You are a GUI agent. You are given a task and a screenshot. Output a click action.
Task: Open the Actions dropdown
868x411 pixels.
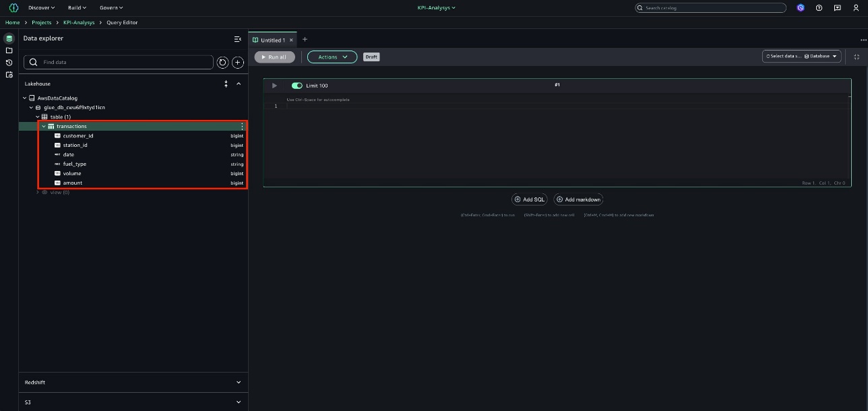(x=332, y=57)
